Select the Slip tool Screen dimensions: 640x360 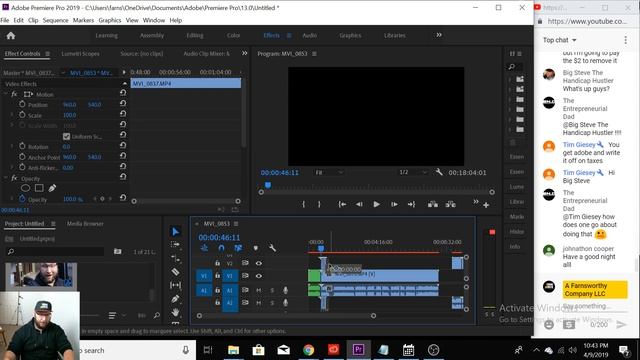176,285
